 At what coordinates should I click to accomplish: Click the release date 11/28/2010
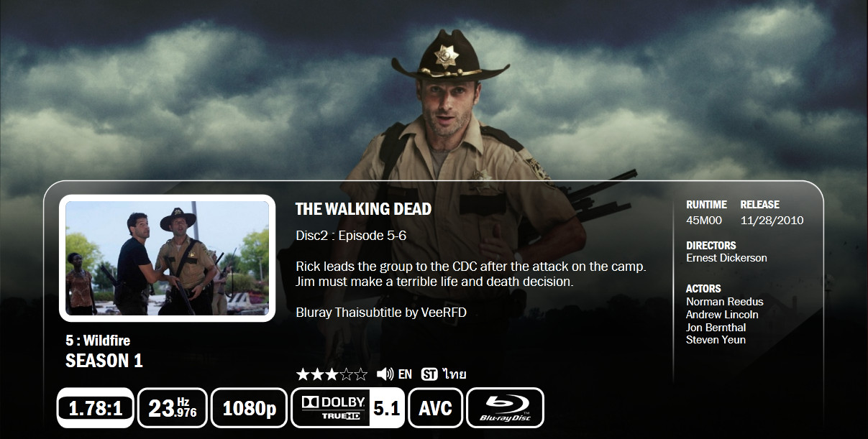point(772,221)
